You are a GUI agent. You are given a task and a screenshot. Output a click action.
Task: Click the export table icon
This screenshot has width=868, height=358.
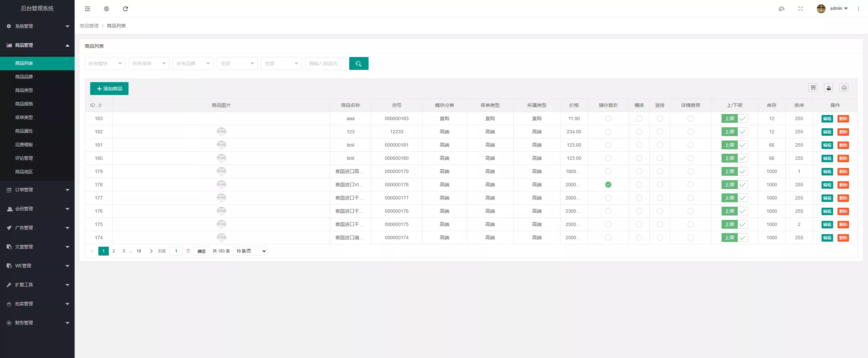point(829,88)
